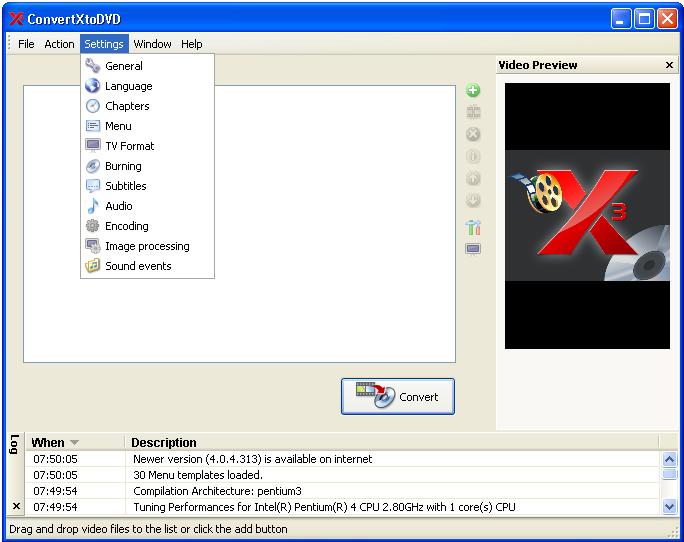Click the vertical Log tab label
The height and width of the screenshot is (542, 684).
point(14,444)
